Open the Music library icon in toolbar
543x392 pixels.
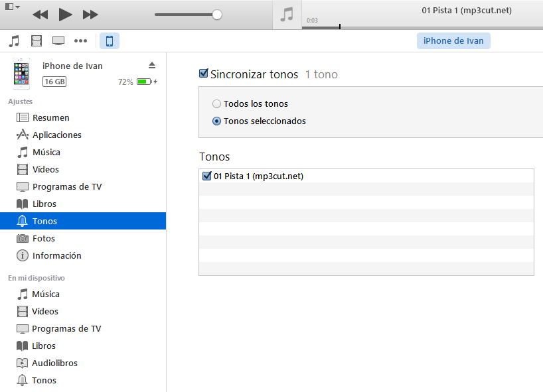(14, 41)
